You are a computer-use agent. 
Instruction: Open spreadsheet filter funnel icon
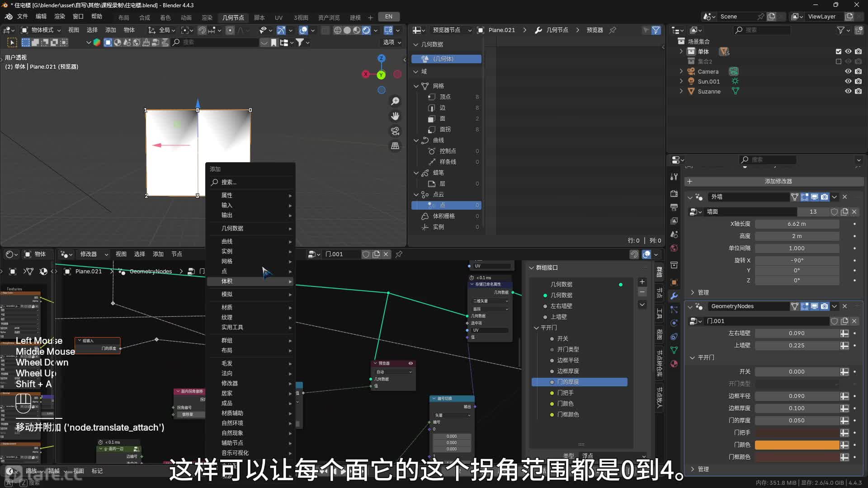coord(656,30)
